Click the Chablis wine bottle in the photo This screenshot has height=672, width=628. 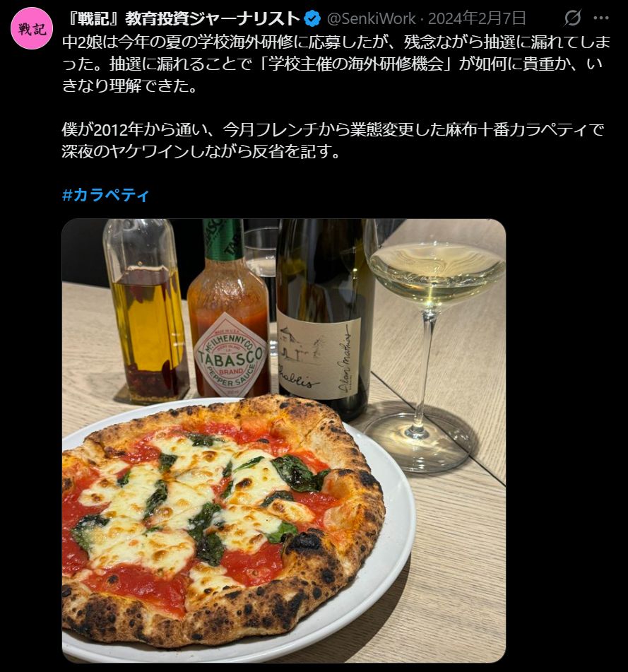click(324, 319)
